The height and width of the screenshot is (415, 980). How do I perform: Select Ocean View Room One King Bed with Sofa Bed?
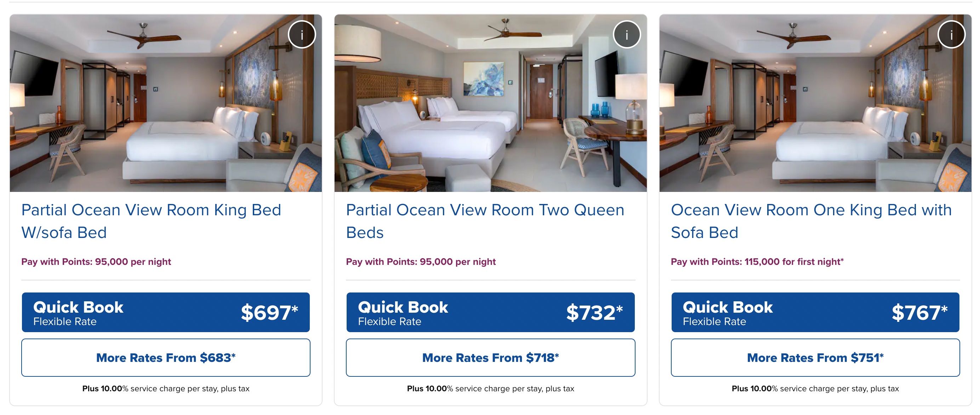coord(812,221)
